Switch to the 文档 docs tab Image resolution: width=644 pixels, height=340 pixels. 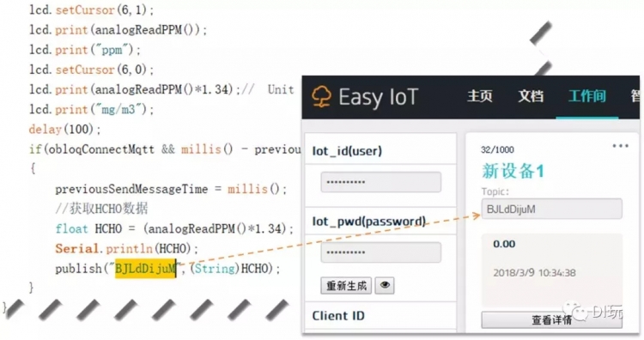click(x=531, y=96)
